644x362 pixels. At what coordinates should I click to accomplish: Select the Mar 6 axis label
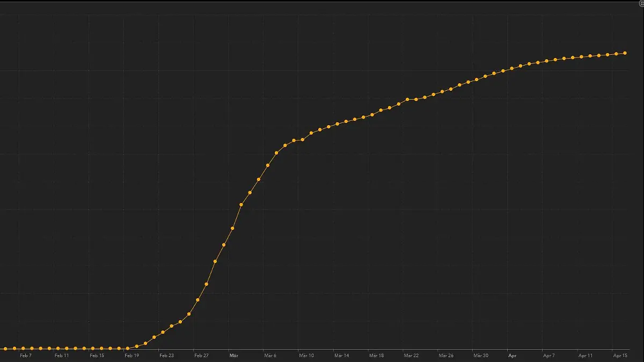tap(270, 356)
